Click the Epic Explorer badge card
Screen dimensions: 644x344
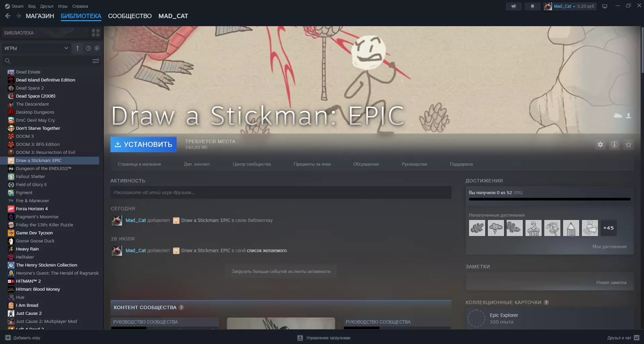550,319
